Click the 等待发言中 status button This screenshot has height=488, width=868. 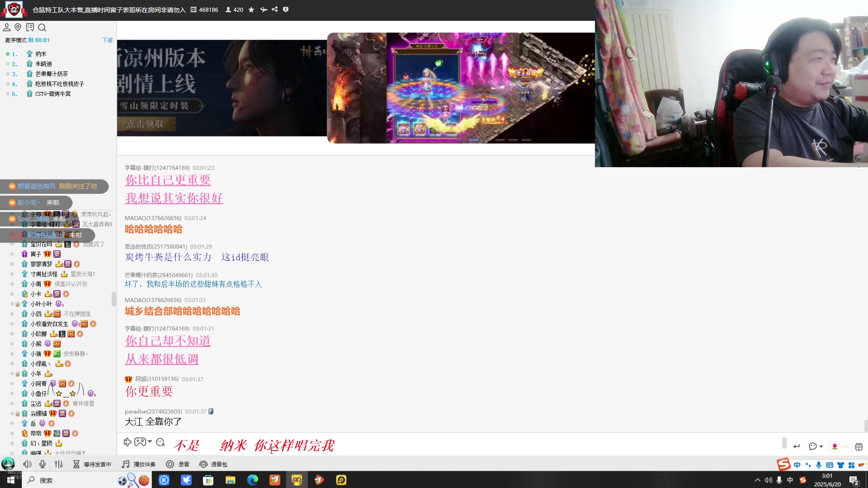[x=92, y=464]
